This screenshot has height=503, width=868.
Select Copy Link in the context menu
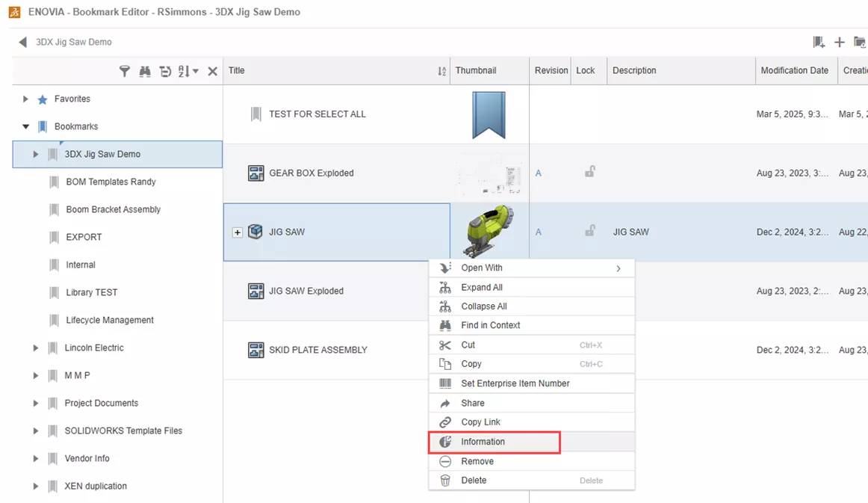(x=479, y=422)
